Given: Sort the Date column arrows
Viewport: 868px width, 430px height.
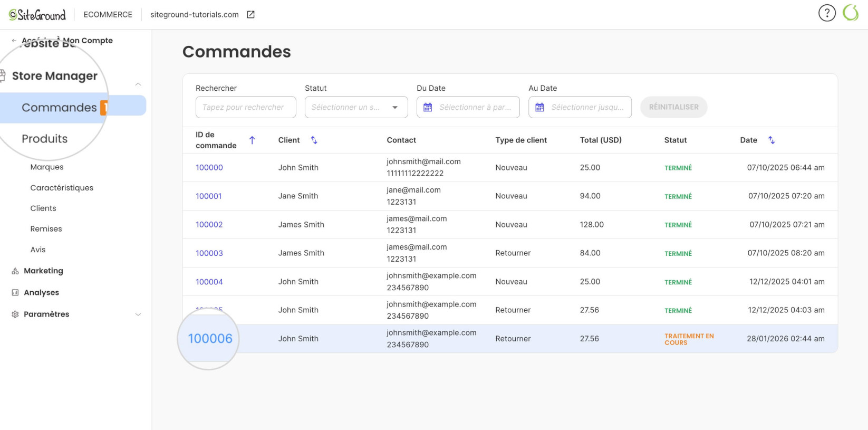Looking at the screenshot, I should coord(771,140).
